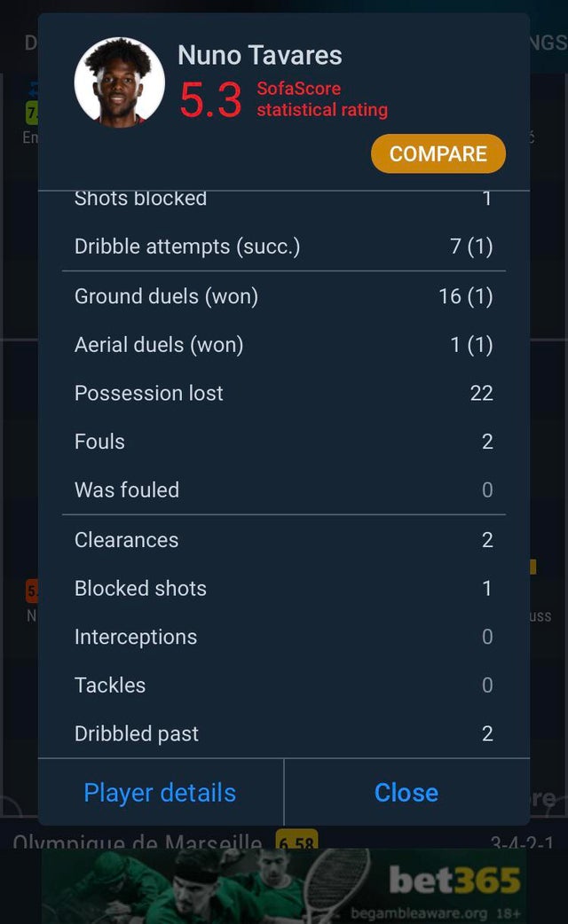
Task: Tap the Possession lost stat row
Action: pyautogui.click(x=284, y=393)
